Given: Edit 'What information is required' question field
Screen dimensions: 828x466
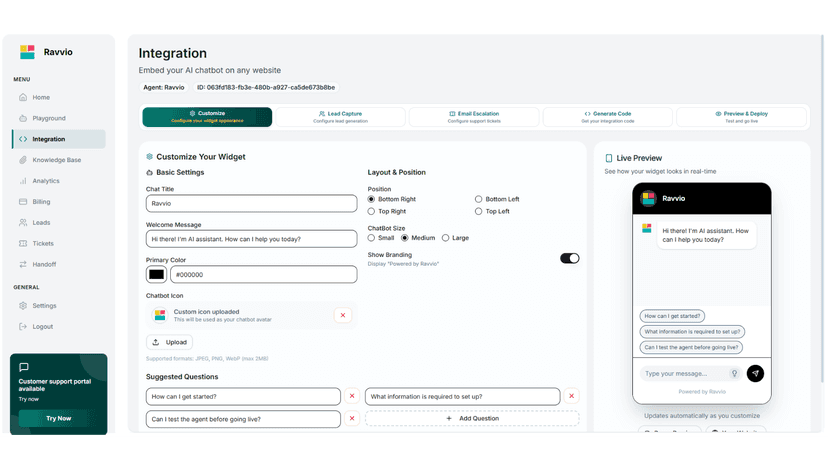Looking at the screenshot, I should pos(463,396).
